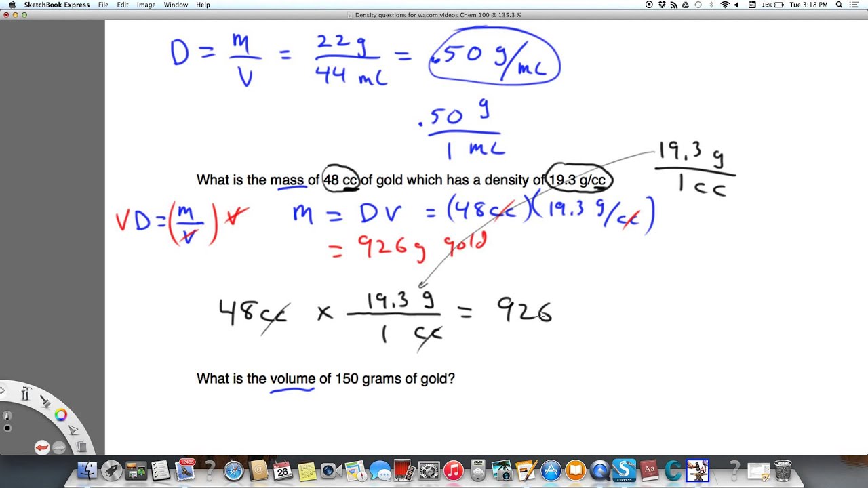Select the current pencil brush indicator
The height and width of the screenshot is (488, 868).
pos(7,415)
